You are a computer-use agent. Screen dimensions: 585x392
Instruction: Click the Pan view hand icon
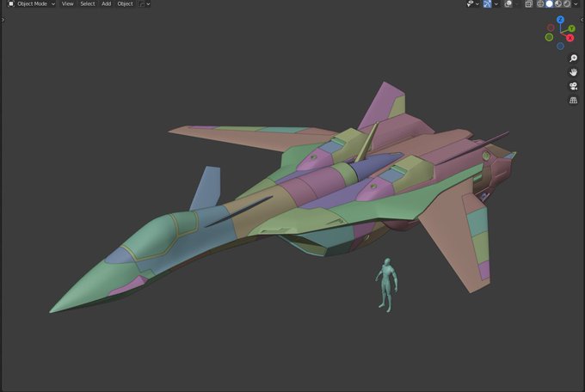[x=574, y=72]
